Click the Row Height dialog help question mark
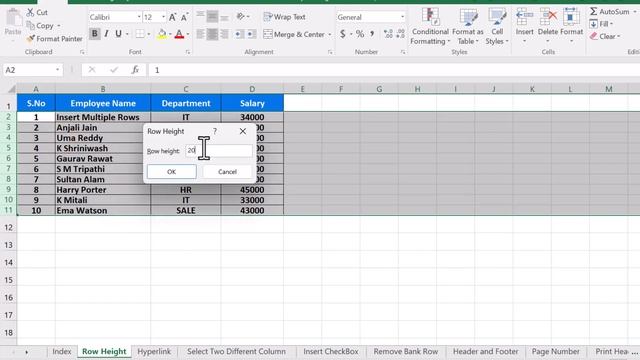 [x=215, y=131]
